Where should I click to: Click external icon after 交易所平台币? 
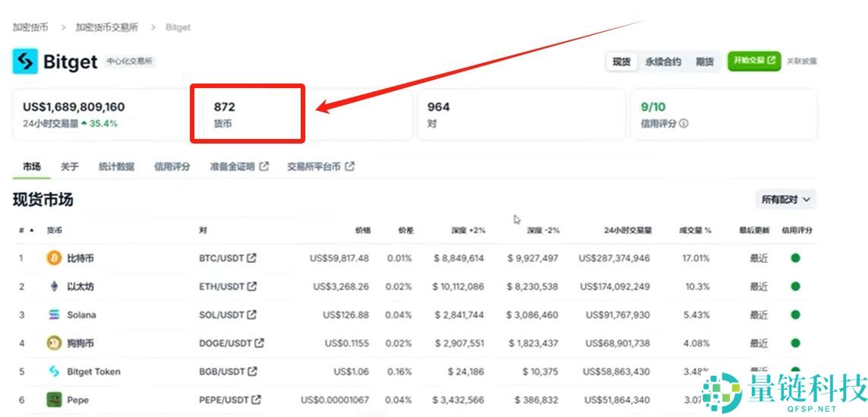click(x=350, y=166)
